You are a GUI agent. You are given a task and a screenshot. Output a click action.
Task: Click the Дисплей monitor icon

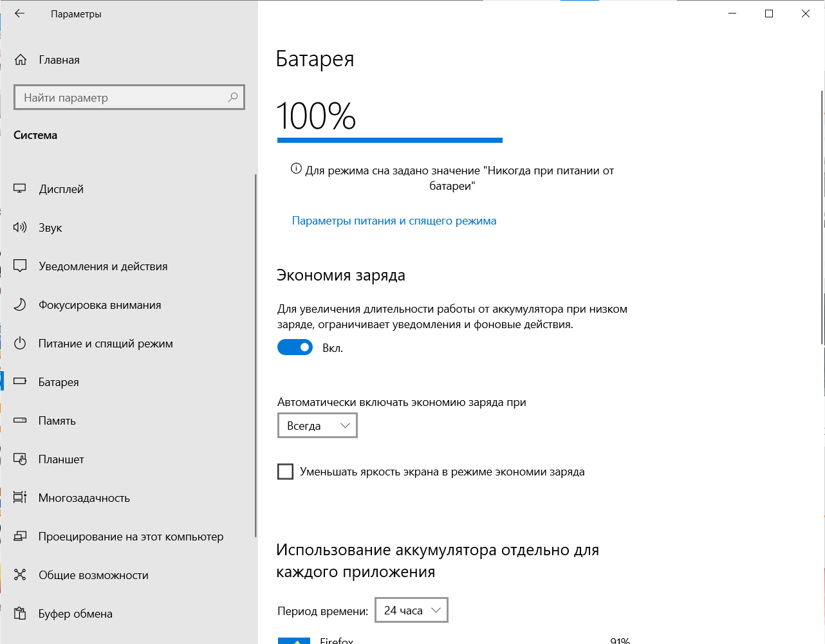point(20,189)
